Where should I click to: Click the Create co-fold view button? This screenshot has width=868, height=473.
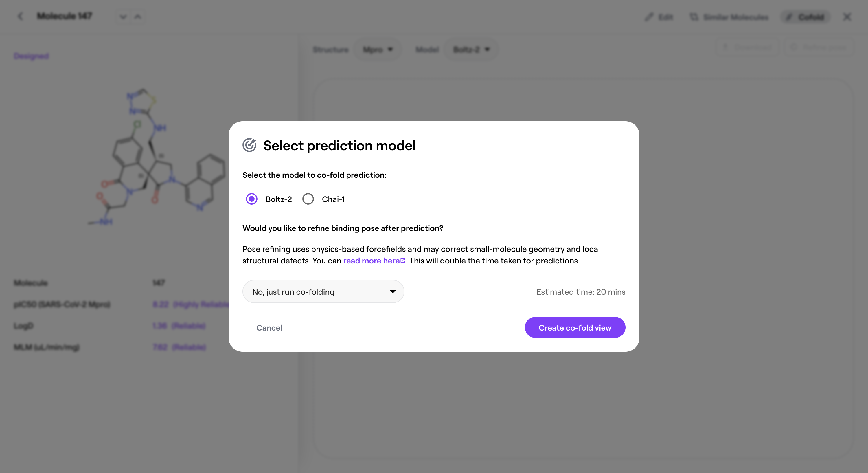pos(575,327)
